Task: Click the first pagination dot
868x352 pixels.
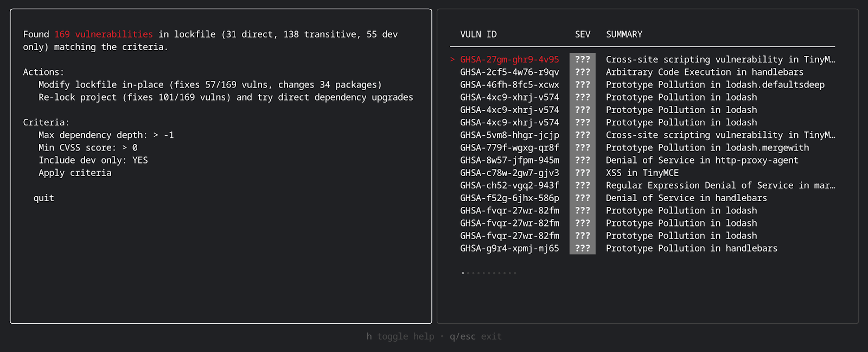Action: 463,273
